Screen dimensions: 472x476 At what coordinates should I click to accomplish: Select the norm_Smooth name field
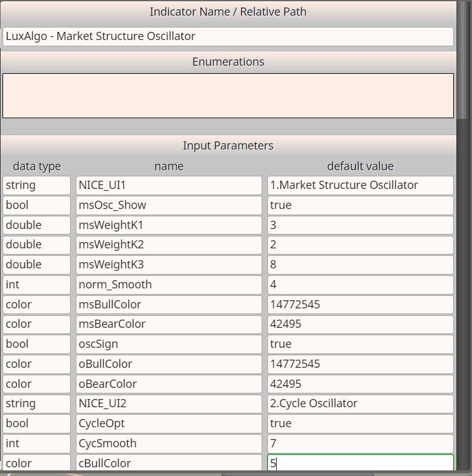coord(169,285)
